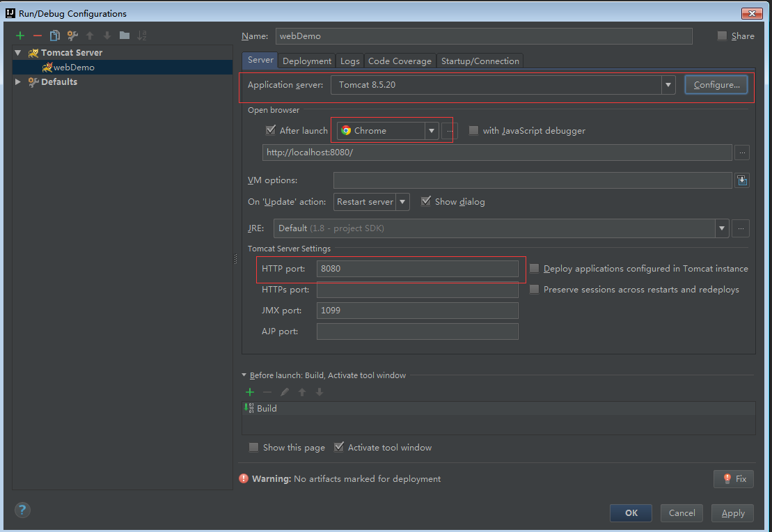Enable with JavaScript debugger option

[474, 130]
